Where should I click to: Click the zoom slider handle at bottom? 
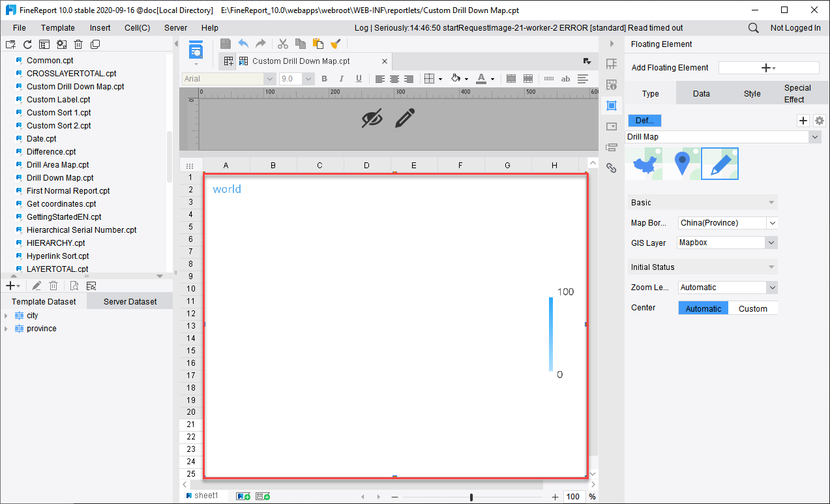tap(471, 497)
